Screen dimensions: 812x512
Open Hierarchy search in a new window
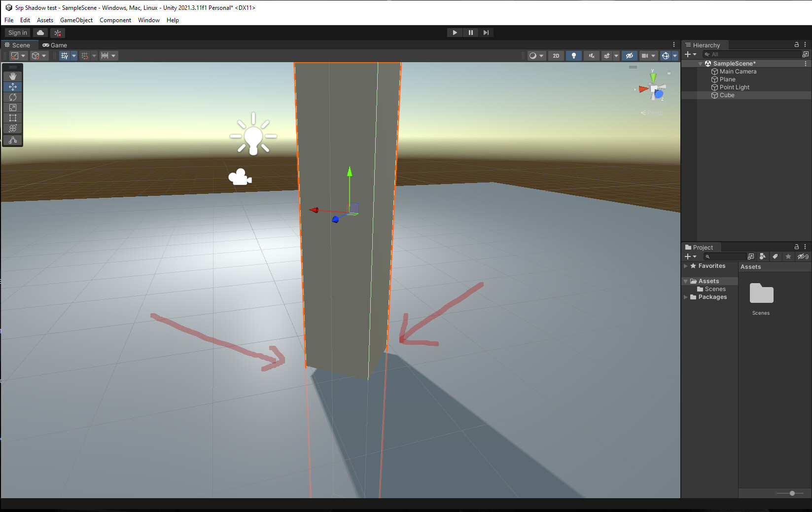806,54
